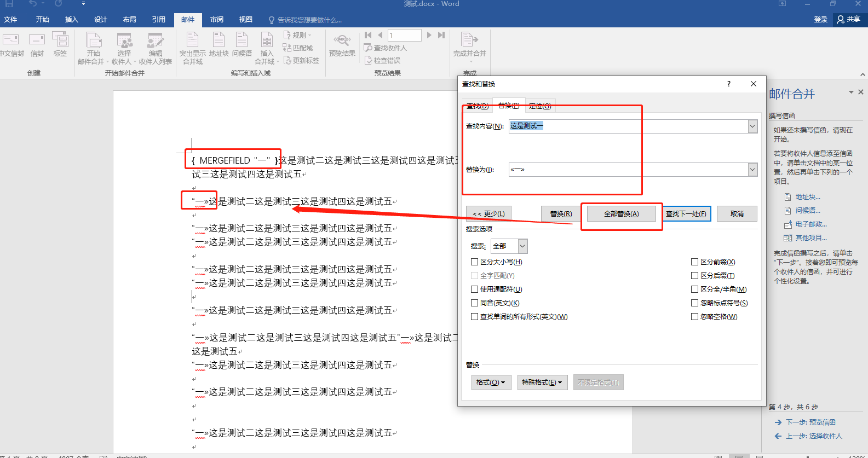Screen dimensions: 868x458
Task: Switch to the 设计 Design tab
Action: [x=100, y=20]
